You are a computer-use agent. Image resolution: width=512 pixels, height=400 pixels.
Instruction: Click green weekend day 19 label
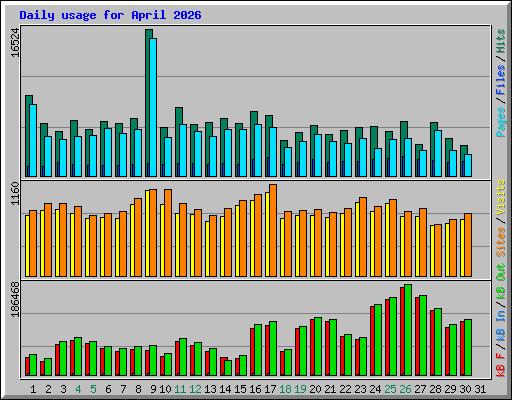[x=301, y=389]
